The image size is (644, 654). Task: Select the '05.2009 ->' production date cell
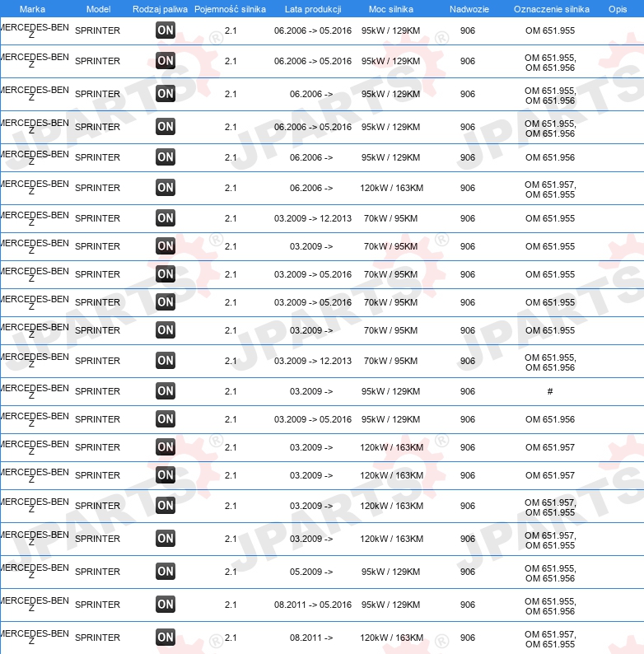coord(311,572)
